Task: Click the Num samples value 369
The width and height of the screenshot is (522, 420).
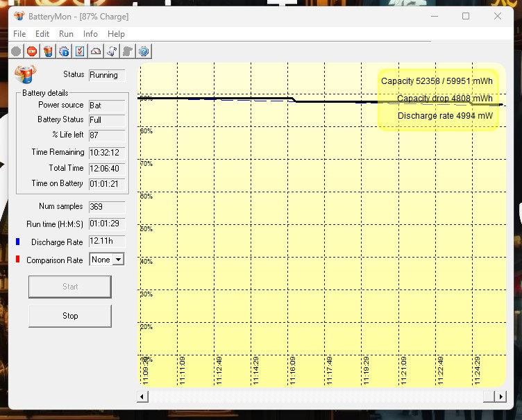Action: pyautogui.click(x=107, y=207)
